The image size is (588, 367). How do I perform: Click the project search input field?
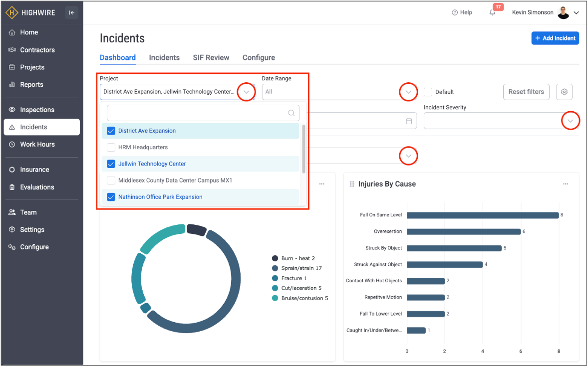(x=197, y=113)
